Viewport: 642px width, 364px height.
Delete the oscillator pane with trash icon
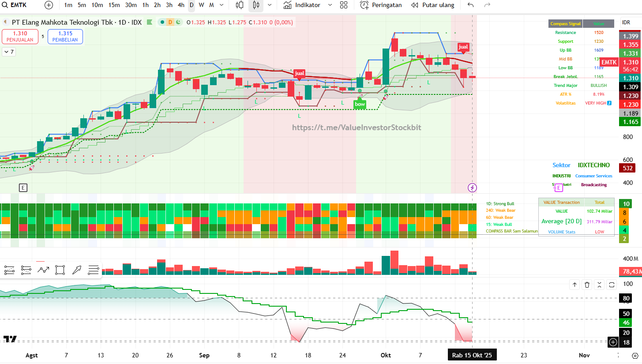pos(587,285)
